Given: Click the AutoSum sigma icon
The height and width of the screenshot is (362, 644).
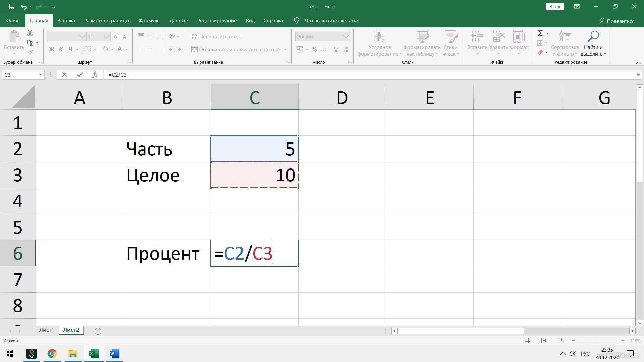Looking at the screenshot, I should (540, 33).
